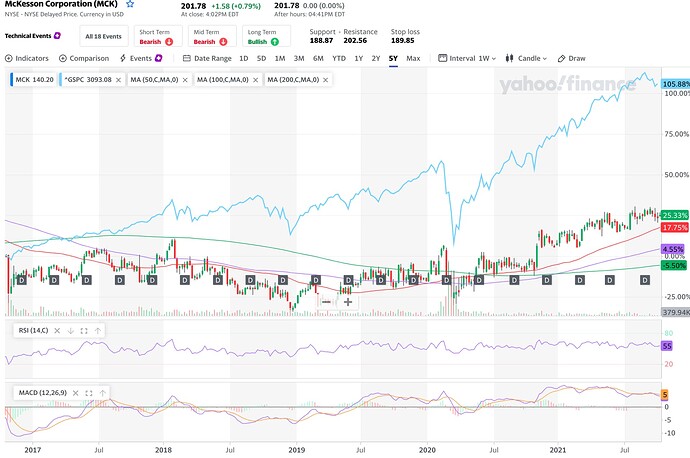This screenshot has width=690, height=458.
Task: Zoom out the chart with minus button
Action: point(326,302)
